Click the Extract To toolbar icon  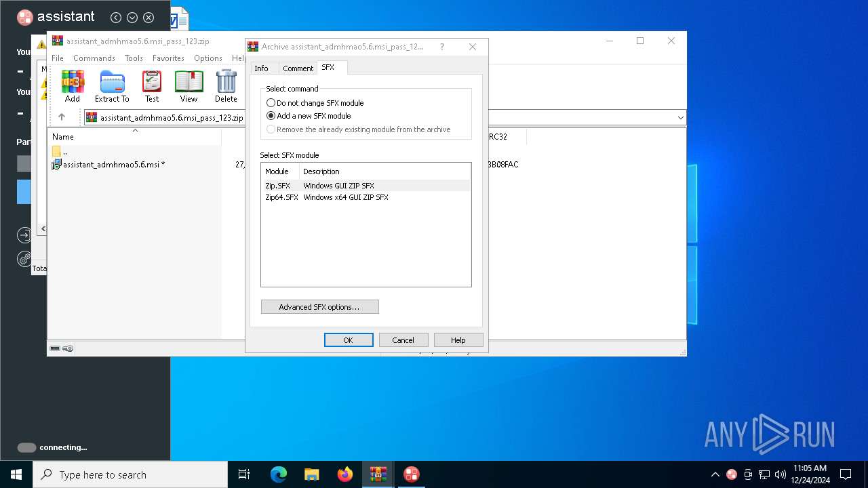click(112, 86)
